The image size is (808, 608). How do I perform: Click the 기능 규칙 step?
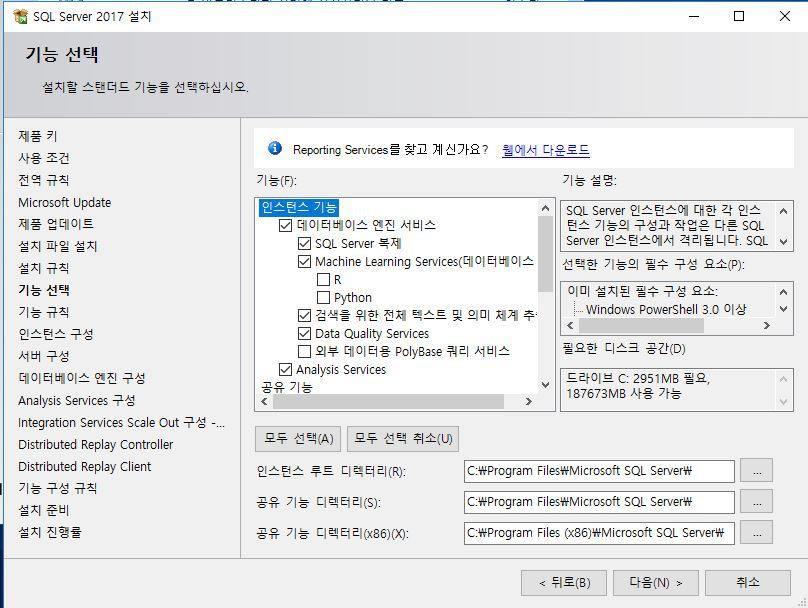coord(44,312)
